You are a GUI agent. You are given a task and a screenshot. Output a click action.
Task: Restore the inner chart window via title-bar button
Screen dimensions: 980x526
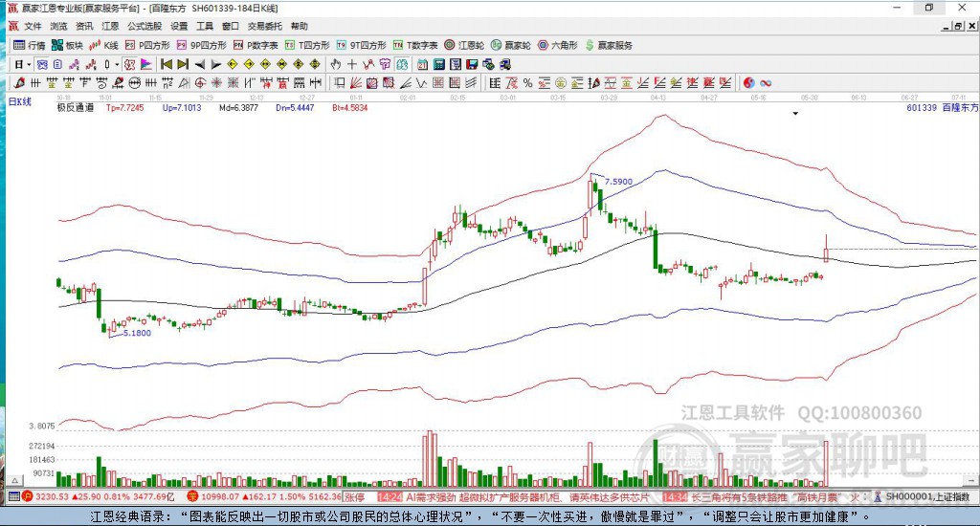pos(958,26)
